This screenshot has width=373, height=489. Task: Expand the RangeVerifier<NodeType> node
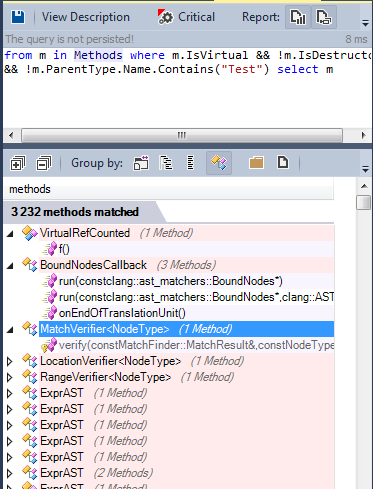point(10,377)
